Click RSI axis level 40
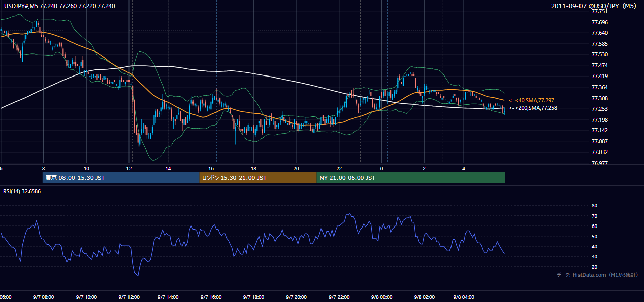The width and height of the screenshot is (644, 302). pyautogui.click(x=594, y=246)
